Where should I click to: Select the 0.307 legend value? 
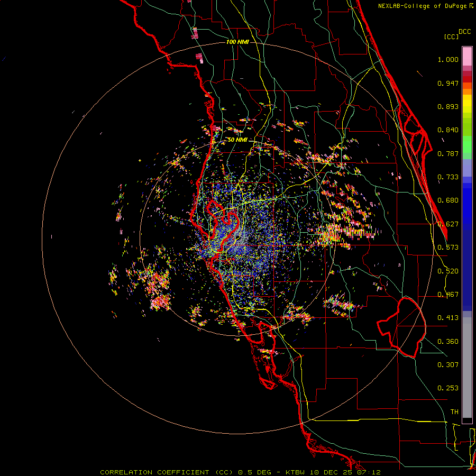click(448, 365)
